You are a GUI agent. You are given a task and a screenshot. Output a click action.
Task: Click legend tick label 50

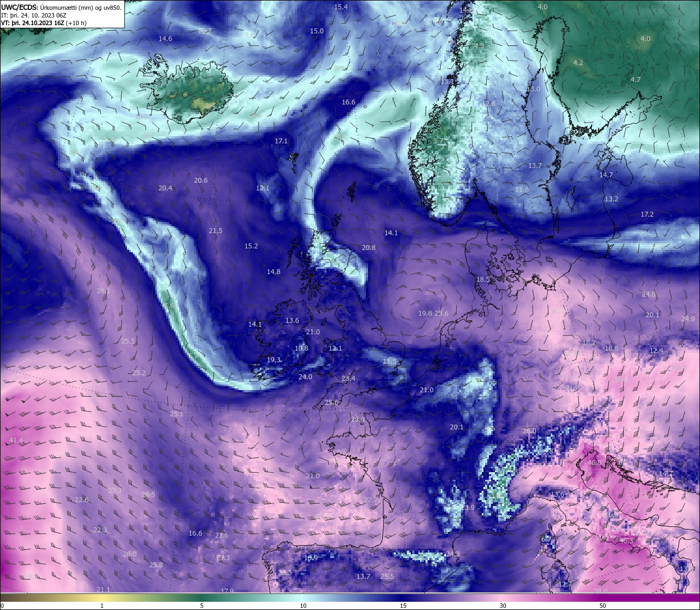(x=602, y=606)
